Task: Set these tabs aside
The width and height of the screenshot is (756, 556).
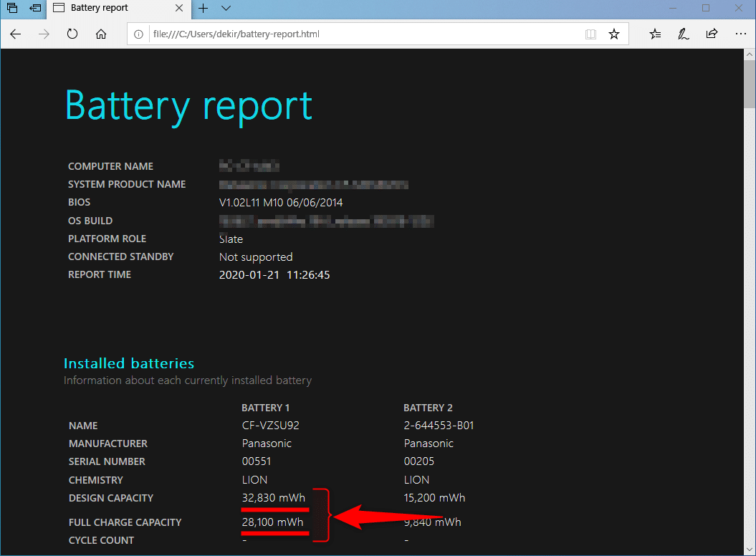Action: coord(35,8)
